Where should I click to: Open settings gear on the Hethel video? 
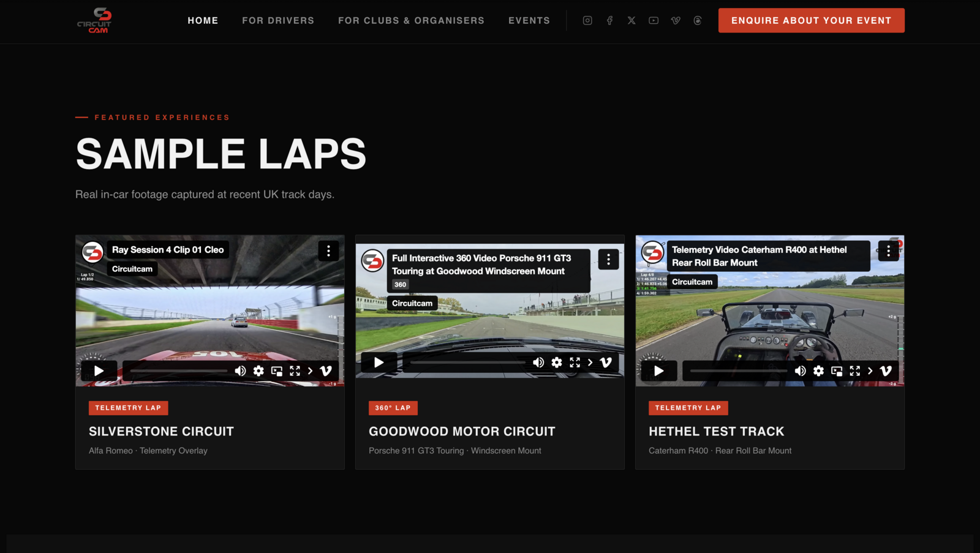(818, 371)
